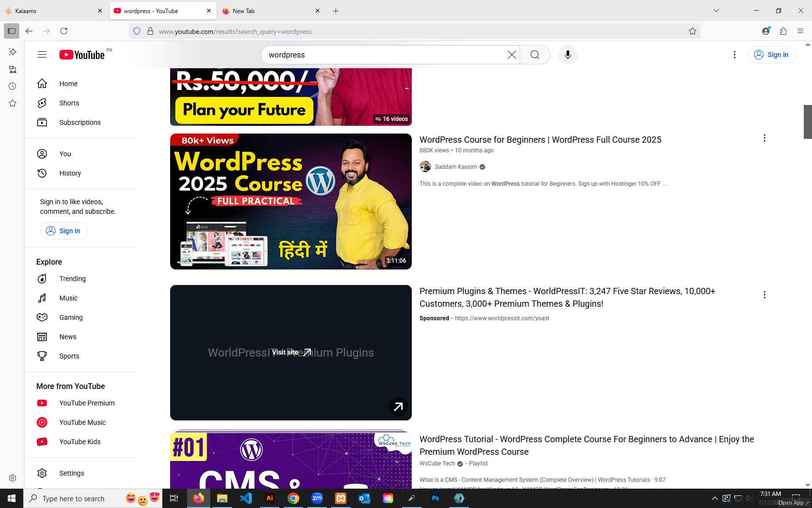Bookmark this page with the star icon

(x=693, y=31)
